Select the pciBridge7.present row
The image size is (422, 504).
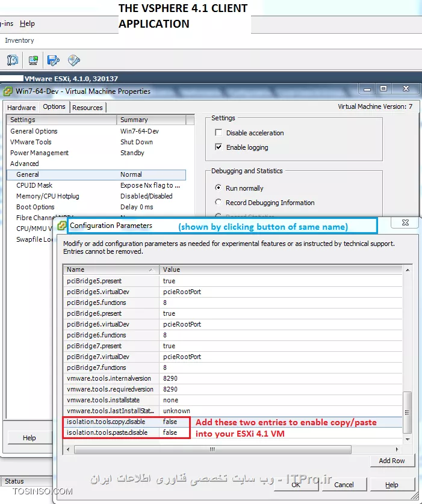[x=232, y=346]
